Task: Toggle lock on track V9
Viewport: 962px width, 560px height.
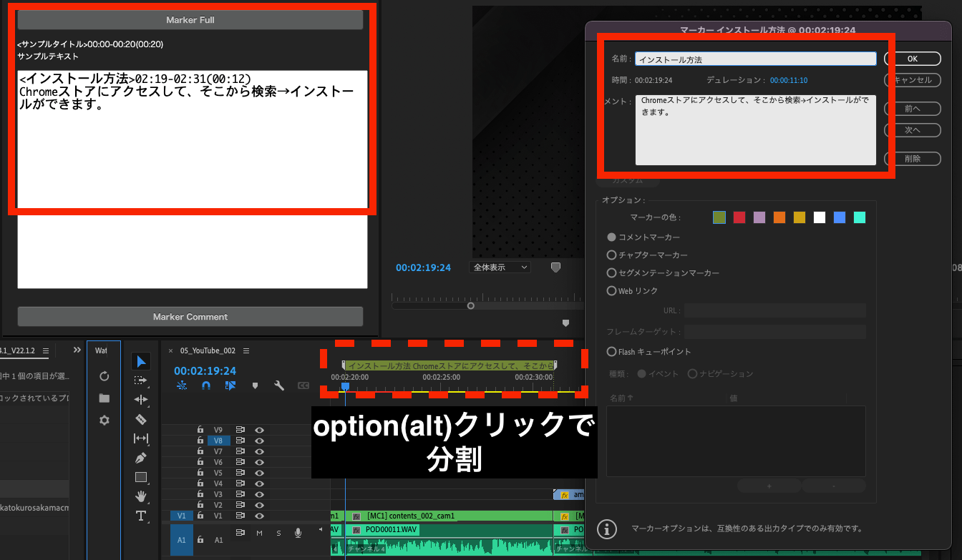Action: tap(200, 431)
